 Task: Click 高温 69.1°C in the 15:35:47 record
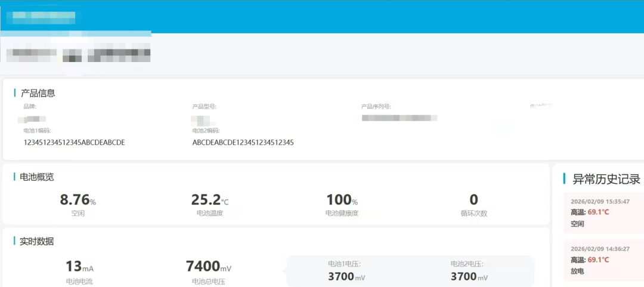[x=590, y=212]
